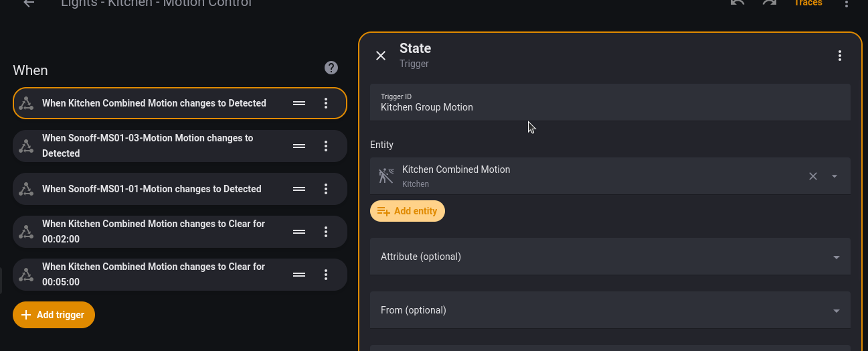
Task: Click drag handle of Clear for 00:05:00 trigger
Action: (x=299, y=275)
